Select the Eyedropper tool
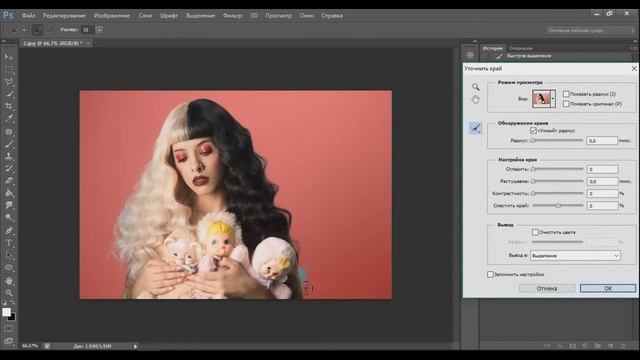 (x=9, y=119)
